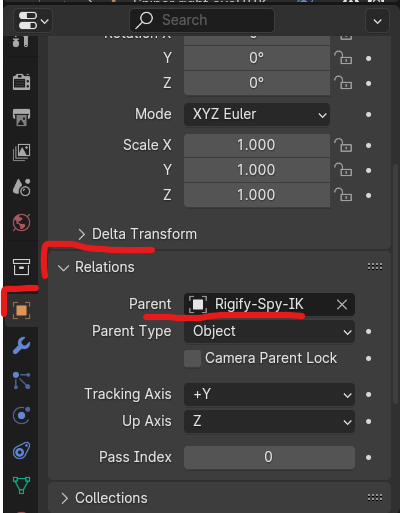The height and width of the screenshot is (513, 400).
Task: Animate Scale Y property dot
Action: tap(368, 171)
